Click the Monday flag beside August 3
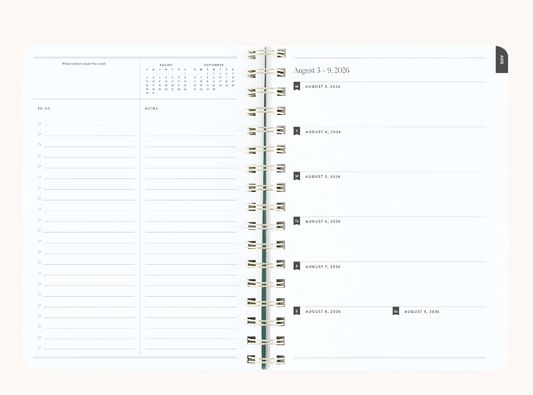Viewport: 533px width, 395px height. point(297,86)
